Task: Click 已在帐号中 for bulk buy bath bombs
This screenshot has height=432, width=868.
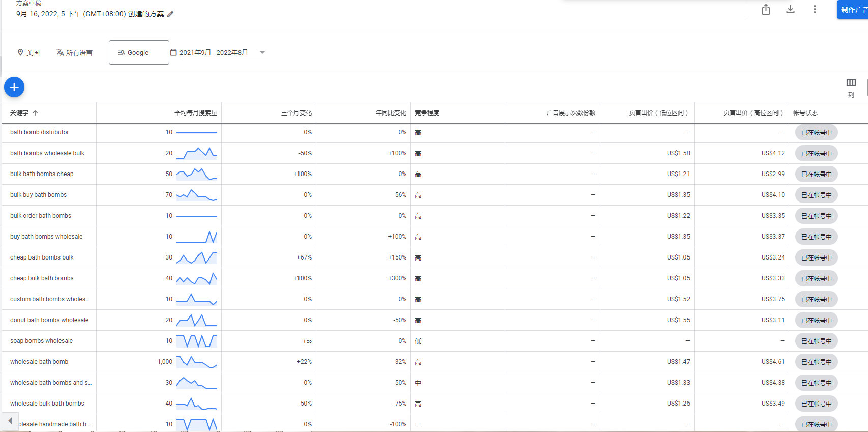Action: tap(817, 195)
